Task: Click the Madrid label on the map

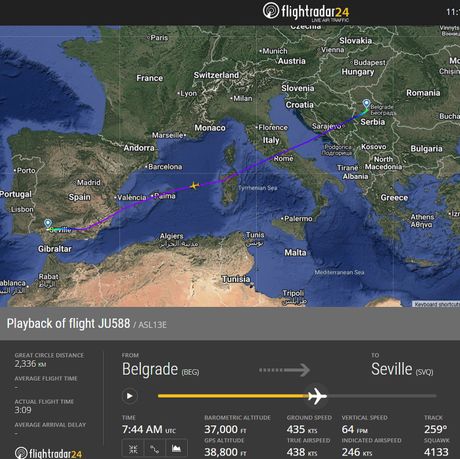Action: pos(89,182)
